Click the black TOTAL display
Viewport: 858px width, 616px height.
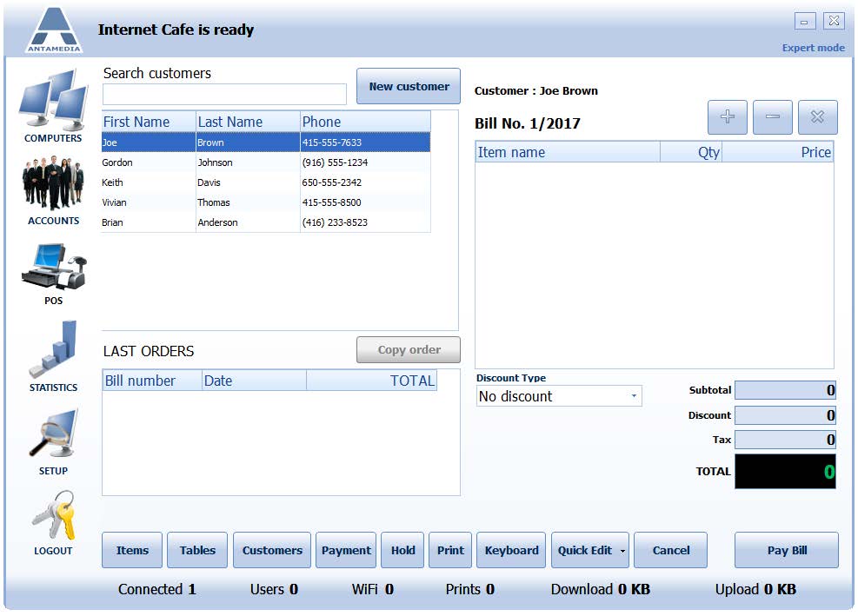click(x=785, y=472)
